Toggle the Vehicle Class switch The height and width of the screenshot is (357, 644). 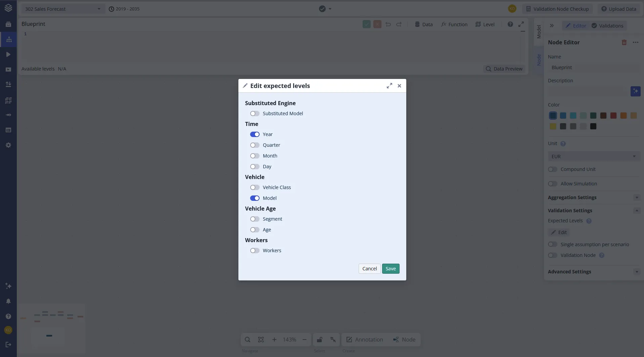click(255, 187)
